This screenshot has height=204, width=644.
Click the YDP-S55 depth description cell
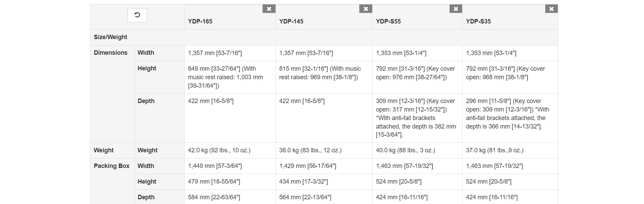pos(417,118)
